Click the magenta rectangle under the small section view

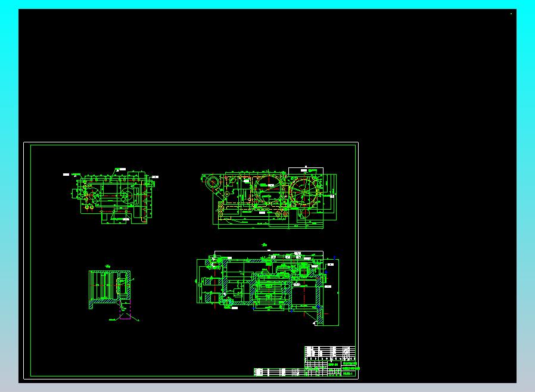click(x=125, y=310)
